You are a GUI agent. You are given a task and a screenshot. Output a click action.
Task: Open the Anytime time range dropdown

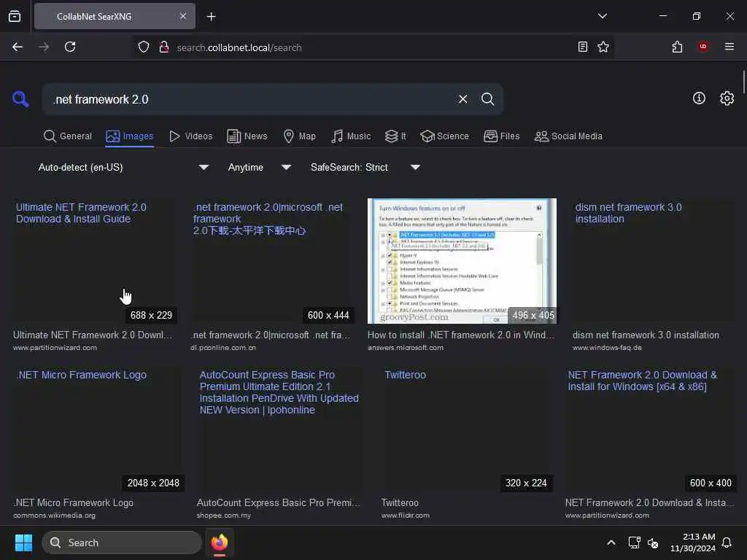pyautogui.click(x=259, y=168)
